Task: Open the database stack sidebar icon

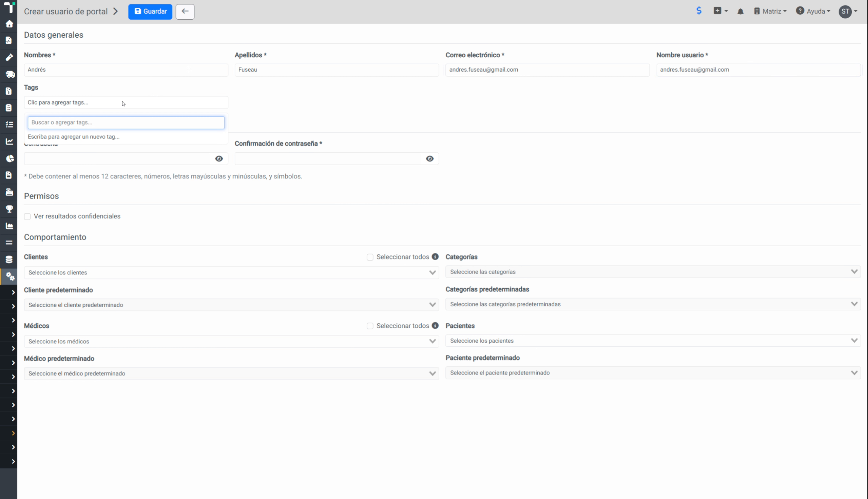Action: 9,259
